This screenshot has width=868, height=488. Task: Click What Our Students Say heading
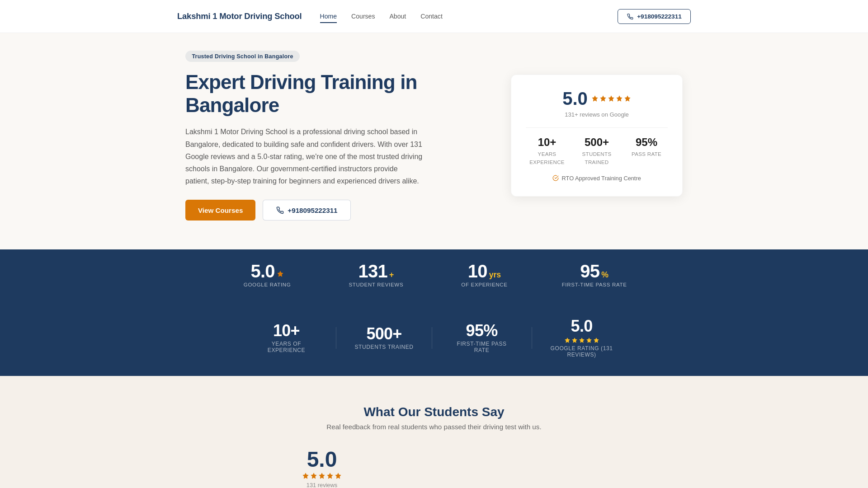pyautogui.click(x=434, y=412)
